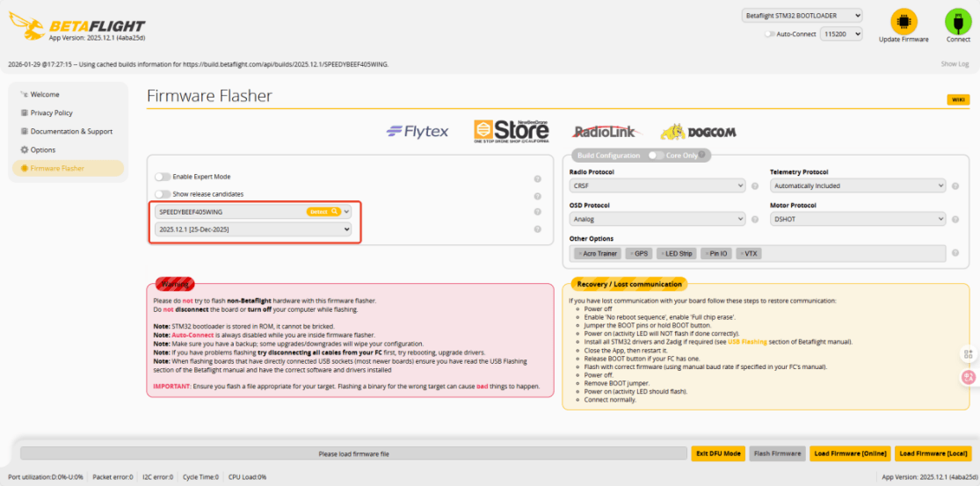Click the help icon beside Other Options field
The width and height of the screenshot is (980, 486).
point(955,253)
